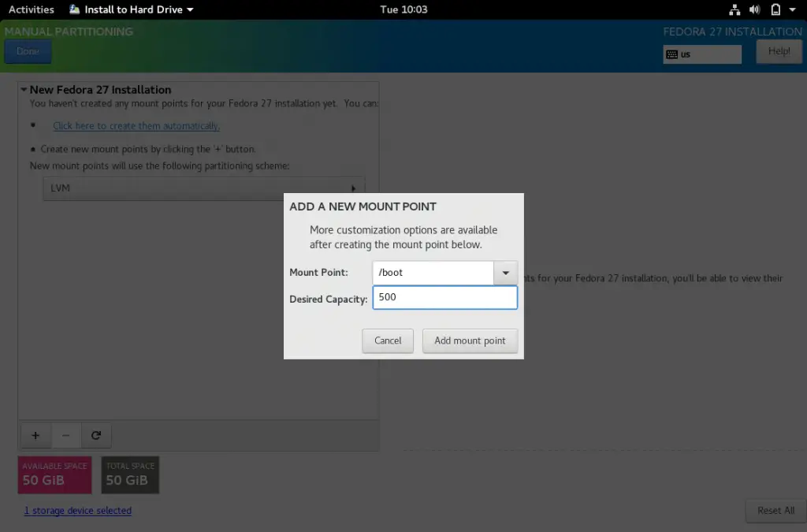
Task: Click the MANUAL PARTITIONING heading
Action: tap(69, 32)
